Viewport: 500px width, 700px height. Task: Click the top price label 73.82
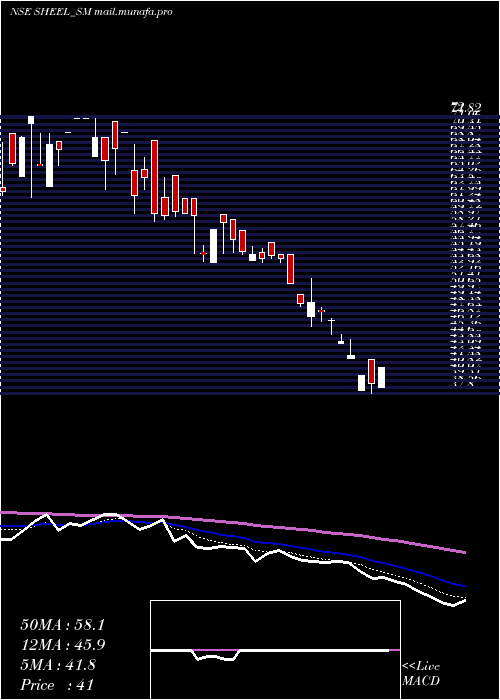(466, 108)
